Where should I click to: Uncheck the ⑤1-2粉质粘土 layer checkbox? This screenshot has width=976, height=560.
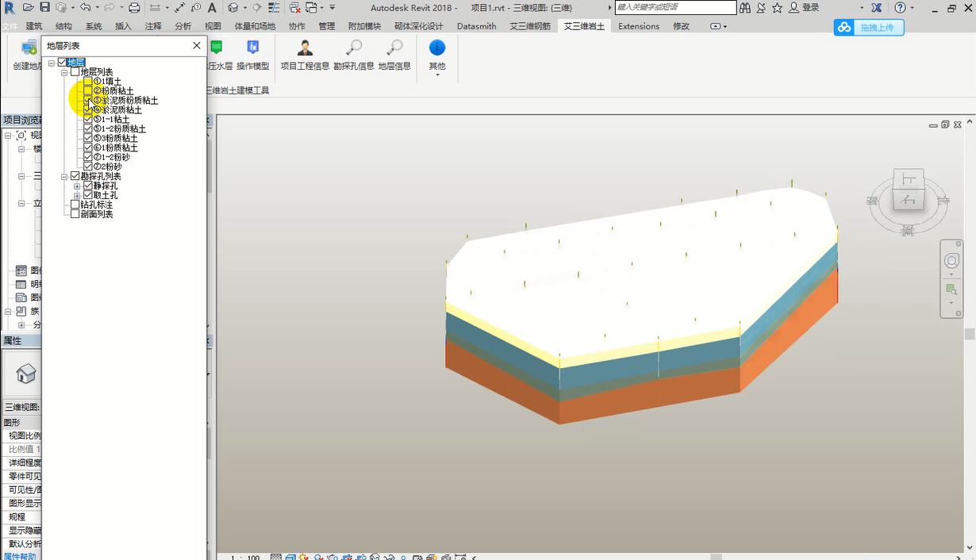(88, 129)
